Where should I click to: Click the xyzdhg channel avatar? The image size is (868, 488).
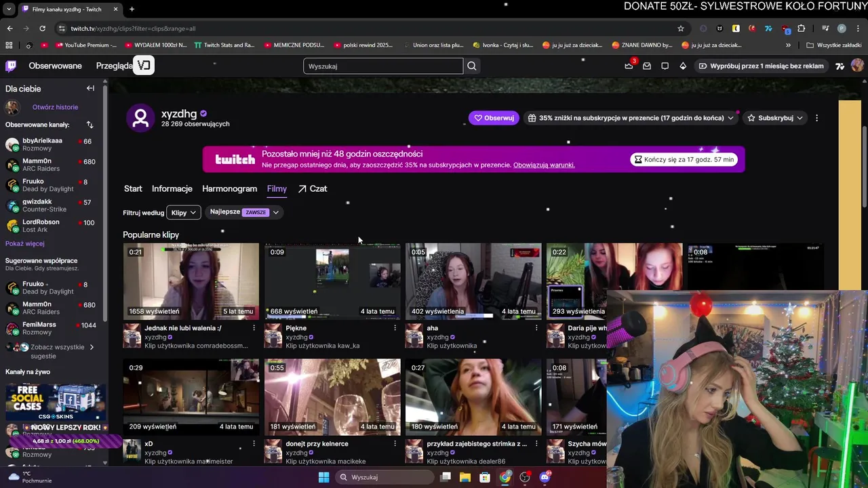140,118
